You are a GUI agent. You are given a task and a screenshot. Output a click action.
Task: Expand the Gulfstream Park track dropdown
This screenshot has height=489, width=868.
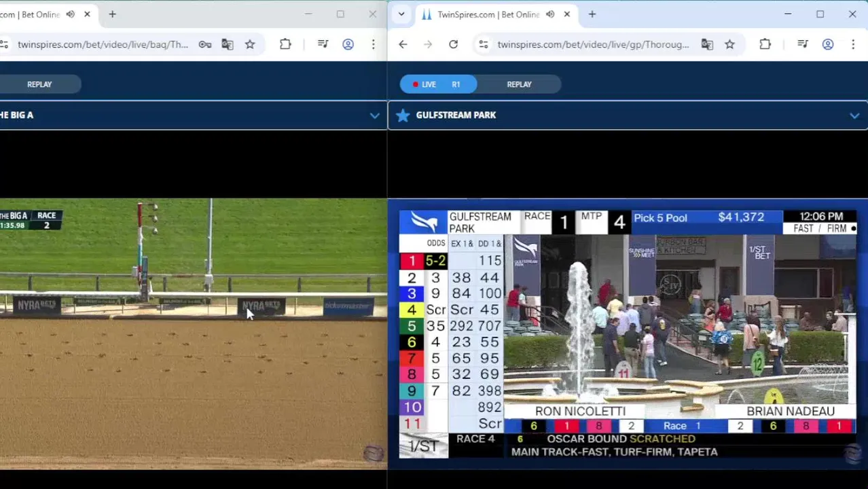pos(854,115)
